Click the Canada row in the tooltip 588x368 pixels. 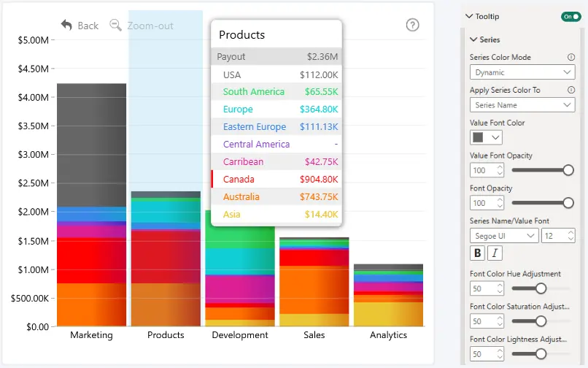pos(276,179)
